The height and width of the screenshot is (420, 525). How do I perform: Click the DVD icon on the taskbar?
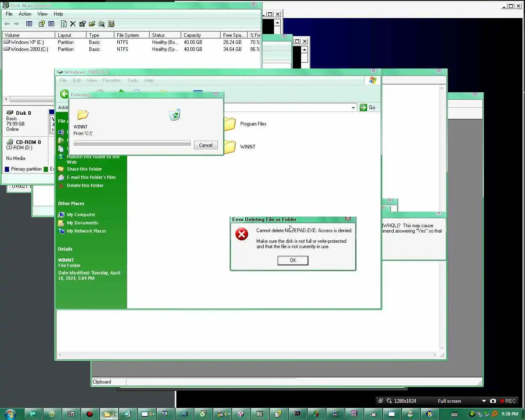point(410,414)
